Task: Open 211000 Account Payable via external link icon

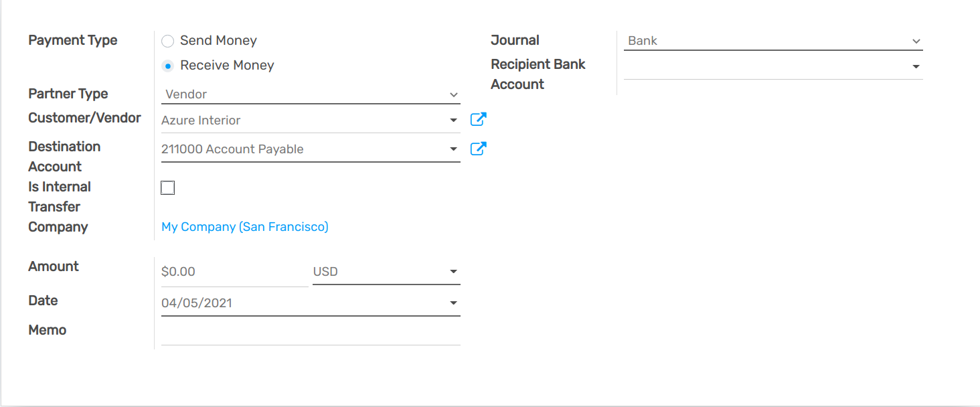Action: [x=478, y=148]
